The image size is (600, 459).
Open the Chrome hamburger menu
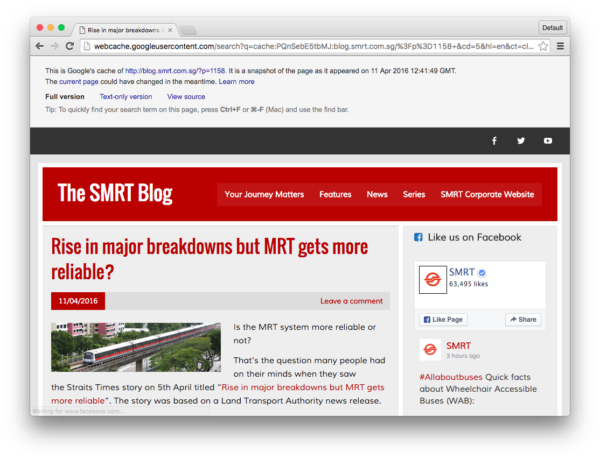[x=560, y=46]
